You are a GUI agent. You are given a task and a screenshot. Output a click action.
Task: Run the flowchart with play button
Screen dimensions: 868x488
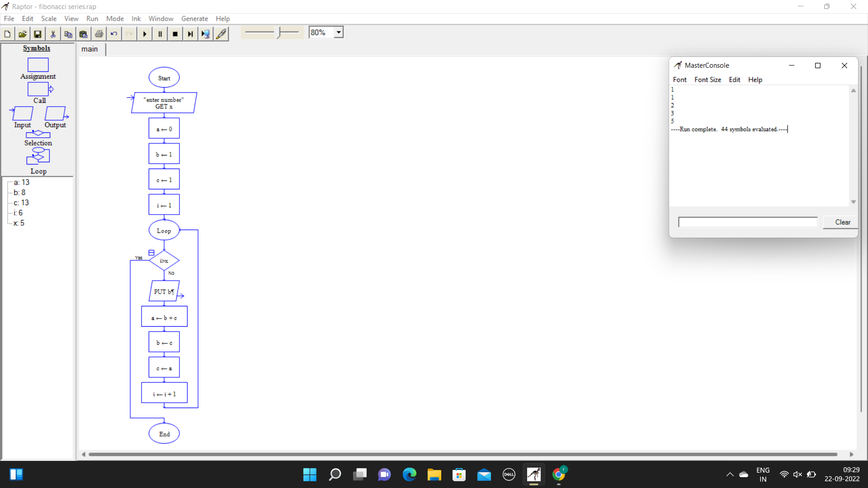[145, 34]
